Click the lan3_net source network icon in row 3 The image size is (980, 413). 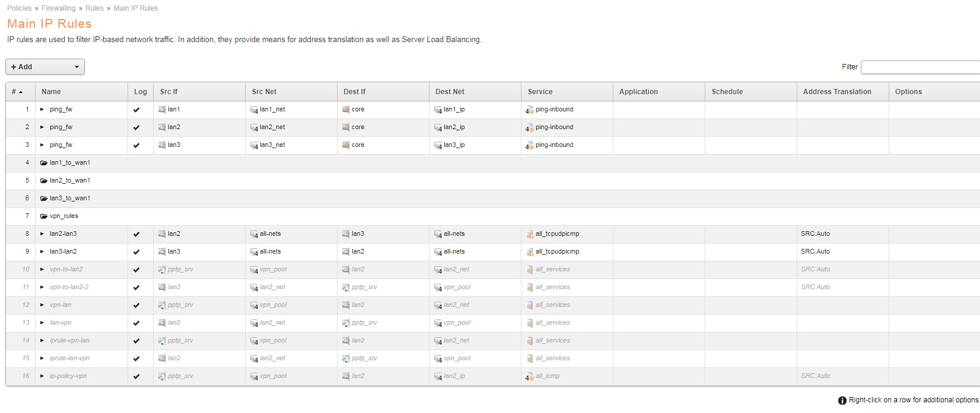coord(254,145)
